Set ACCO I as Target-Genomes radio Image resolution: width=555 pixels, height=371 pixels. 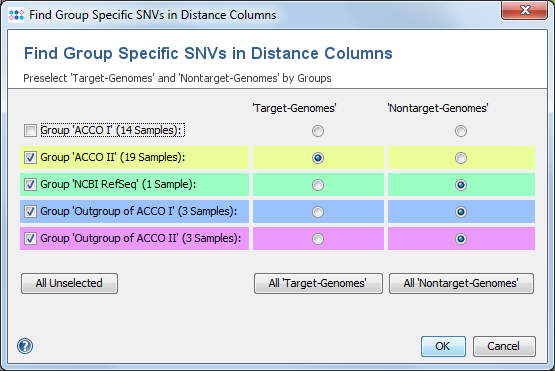click(318, 131)
